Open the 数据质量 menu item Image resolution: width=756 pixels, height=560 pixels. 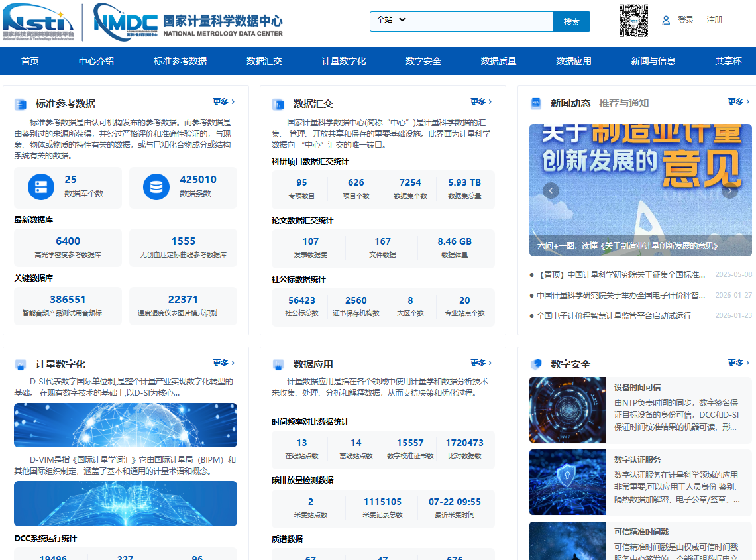coord(498,60)
